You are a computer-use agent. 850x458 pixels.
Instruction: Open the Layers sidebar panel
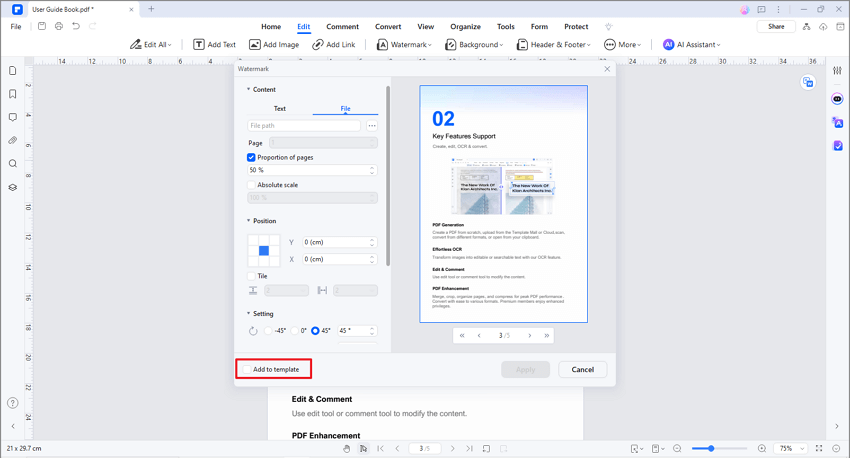pos(12,188)
